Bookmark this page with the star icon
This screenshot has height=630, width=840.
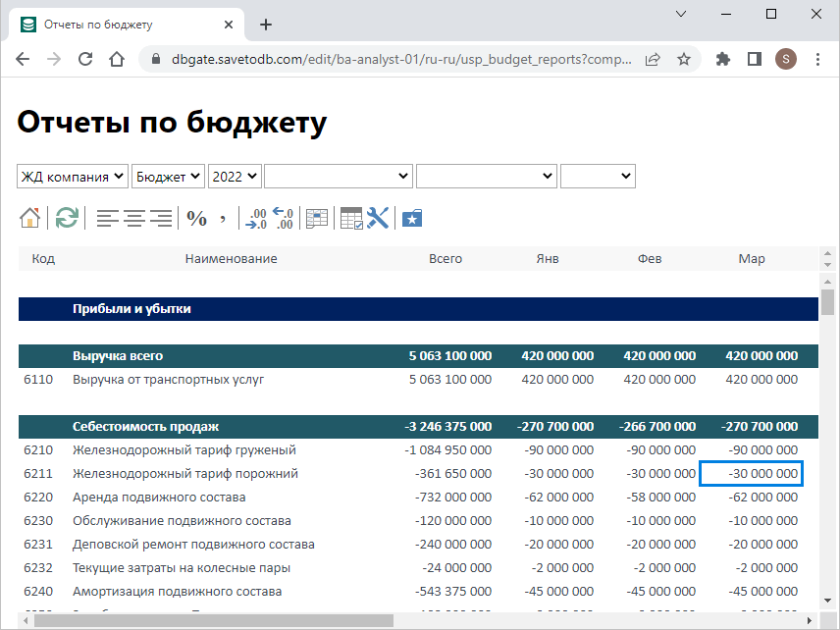(684, 59)
